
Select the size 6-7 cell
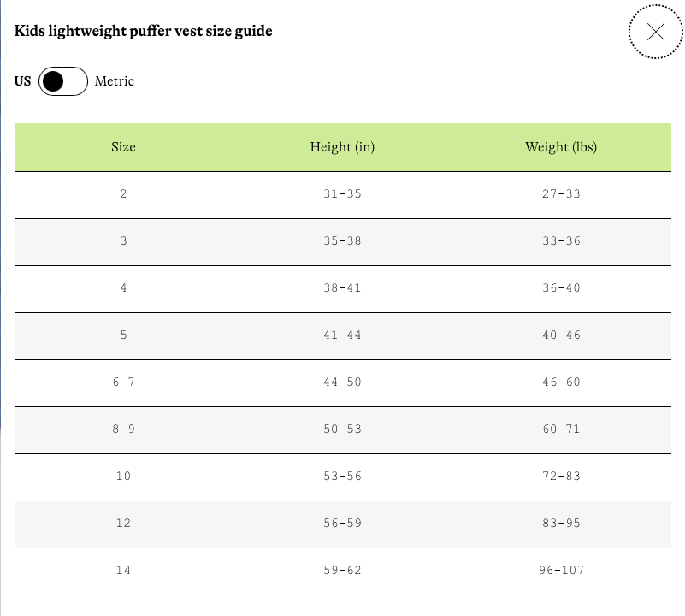(x=124, y=382)
